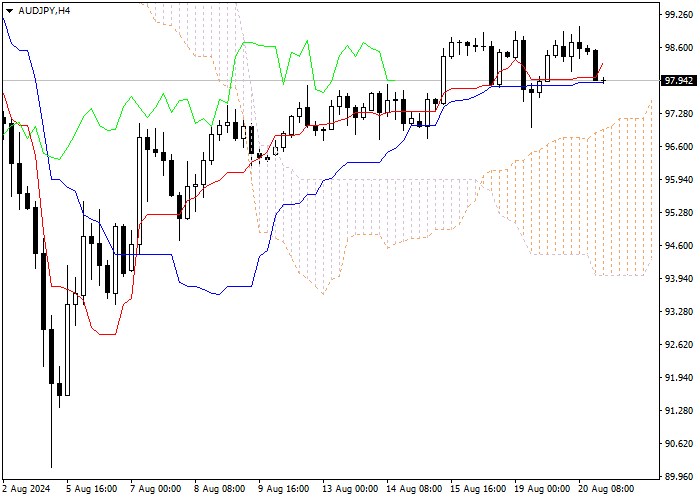Click the 97.280 price scale label

679,114
